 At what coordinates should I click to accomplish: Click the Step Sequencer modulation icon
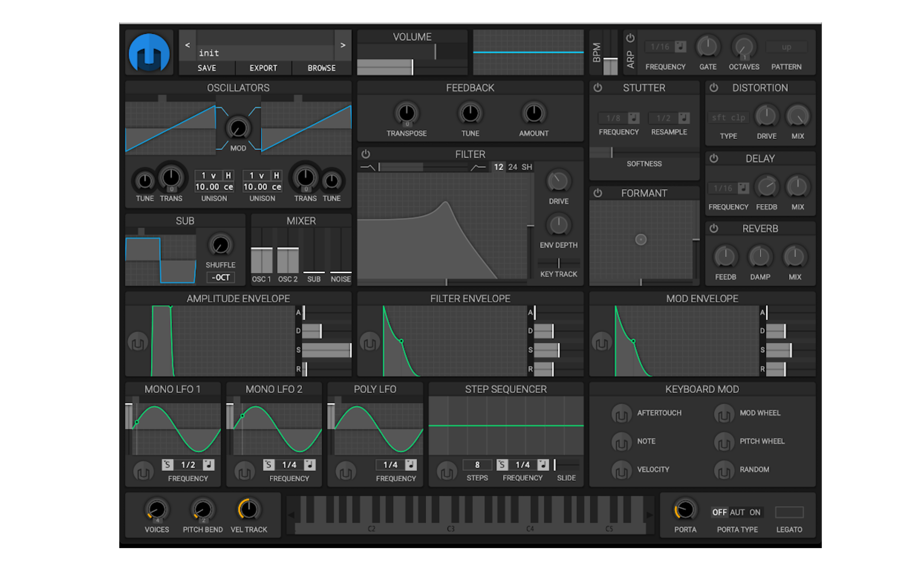(447, 471)
